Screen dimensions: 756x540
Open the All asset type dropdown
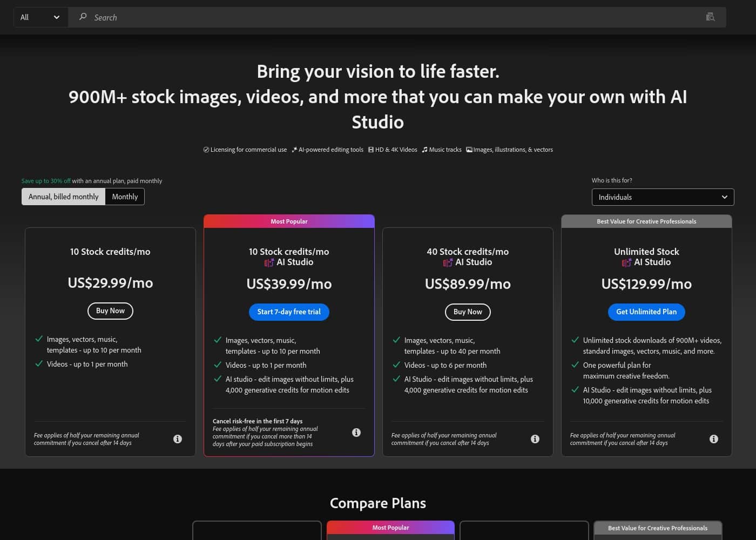(40, 17)
